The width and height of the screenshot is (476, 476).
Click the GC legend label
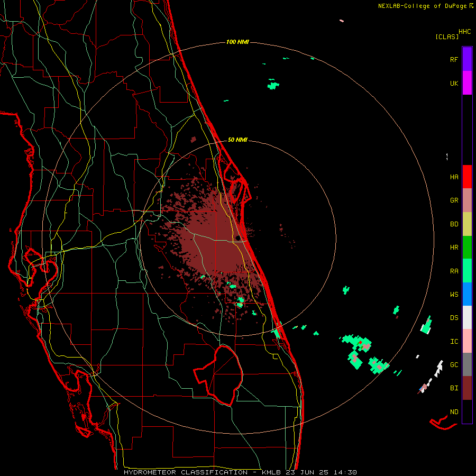454,365
